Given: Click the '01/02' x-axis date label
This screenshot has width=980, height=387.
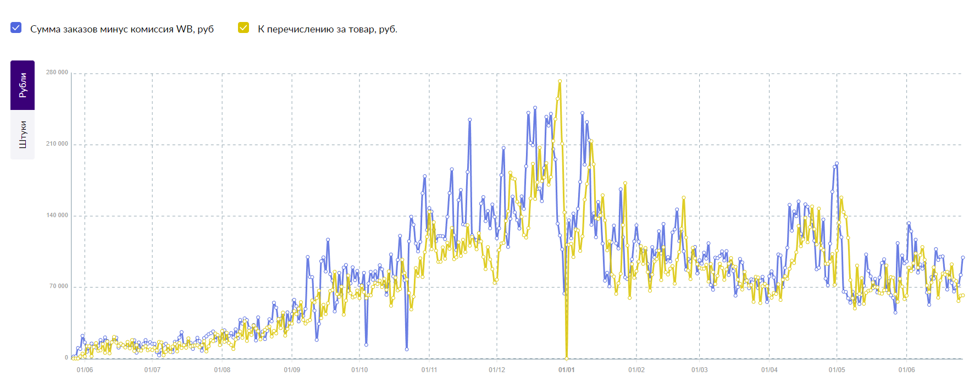Looking at the screenshot, I should click(x=636, y=370).
